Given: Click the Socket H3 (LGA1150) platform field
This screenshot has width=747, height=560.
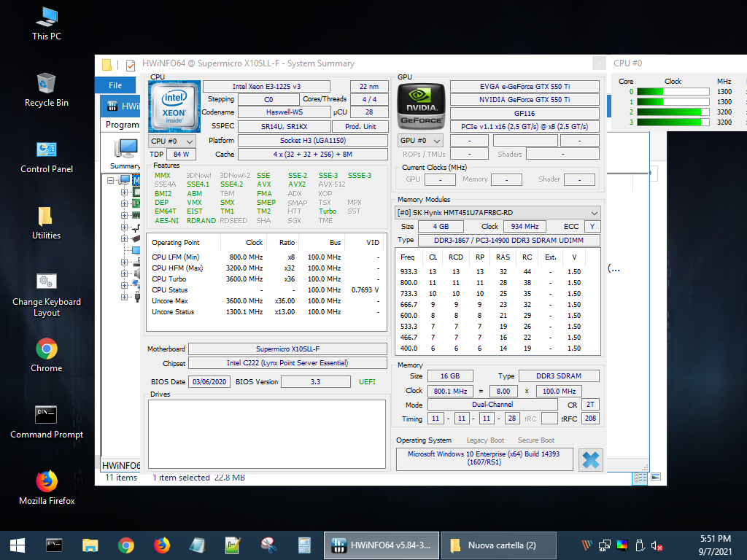Looking at the screenshot, I should pyautogui.click(x=313, y=141).
